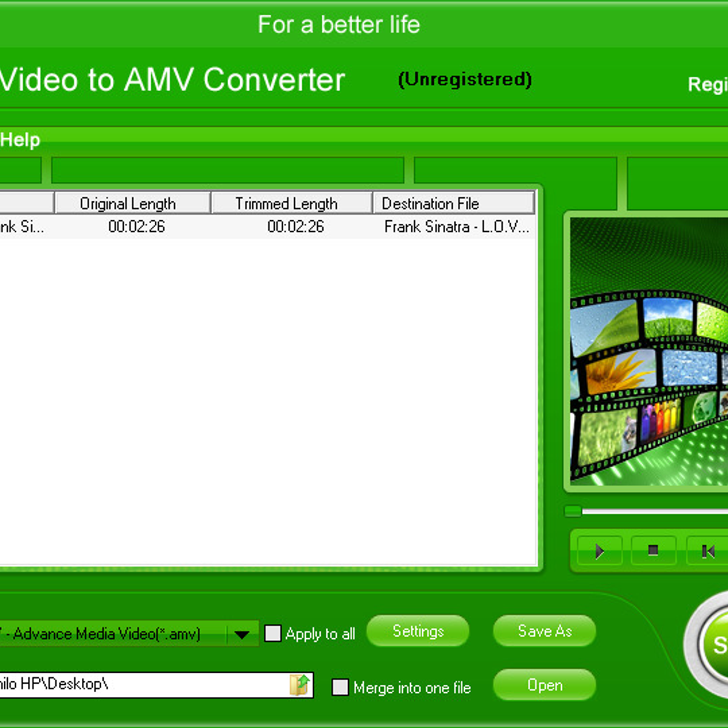Click the Open button

click(544, 686)
